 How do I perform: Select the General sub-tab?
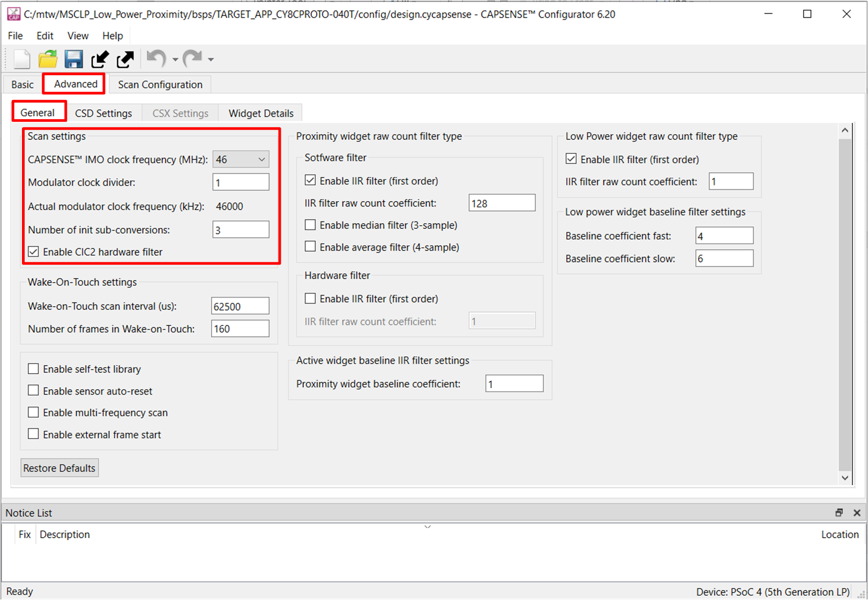coord(38,113)
